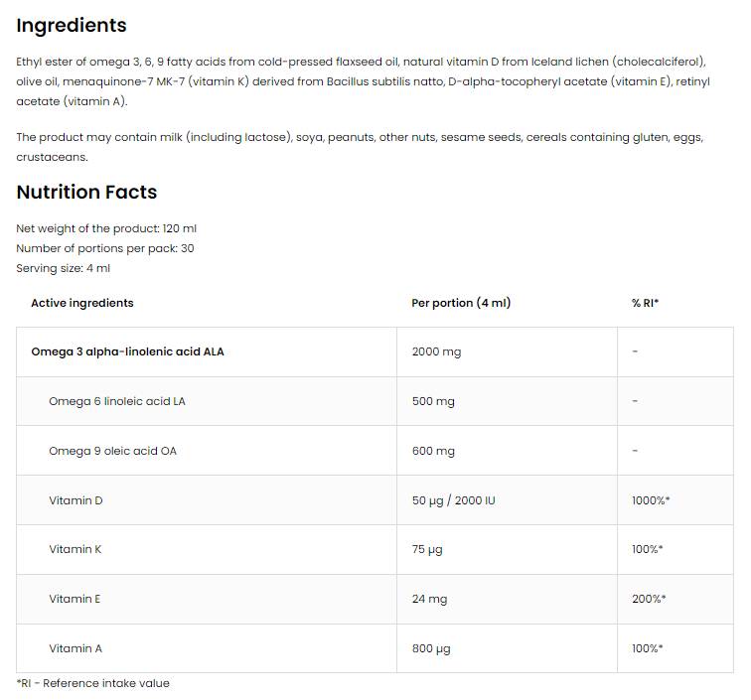The width and height of the screenshot is (751, 700).
Task: Select the Omega 3 alpha-linolenic acid ALA row
Action: (x=127, y=351)
